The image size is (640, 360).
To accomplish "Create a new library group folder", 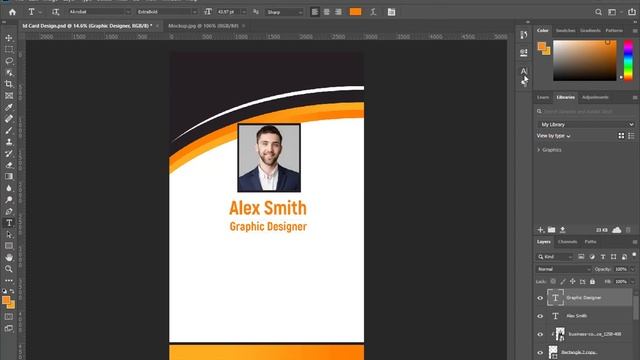I will tap(551, 230).
